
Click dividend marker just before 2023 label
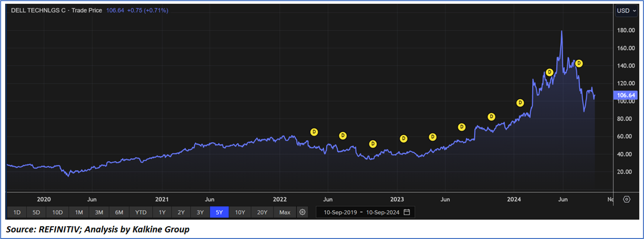(373, 144)
